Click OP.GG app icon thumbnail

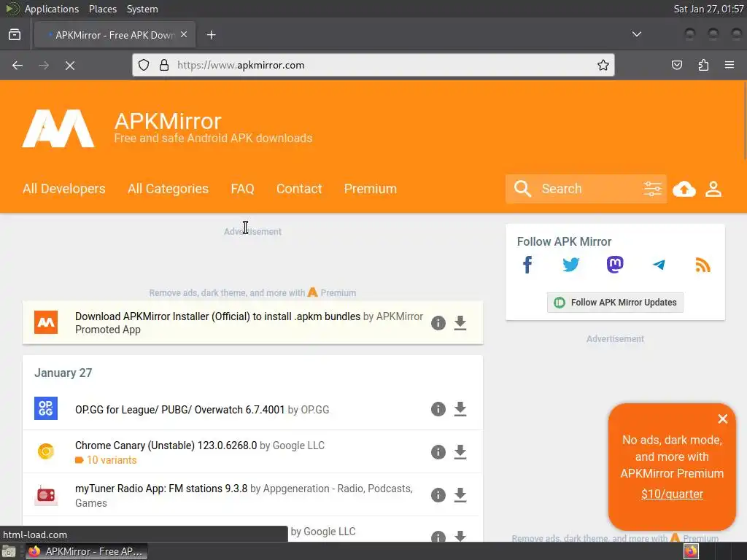(x=46, y=408)
